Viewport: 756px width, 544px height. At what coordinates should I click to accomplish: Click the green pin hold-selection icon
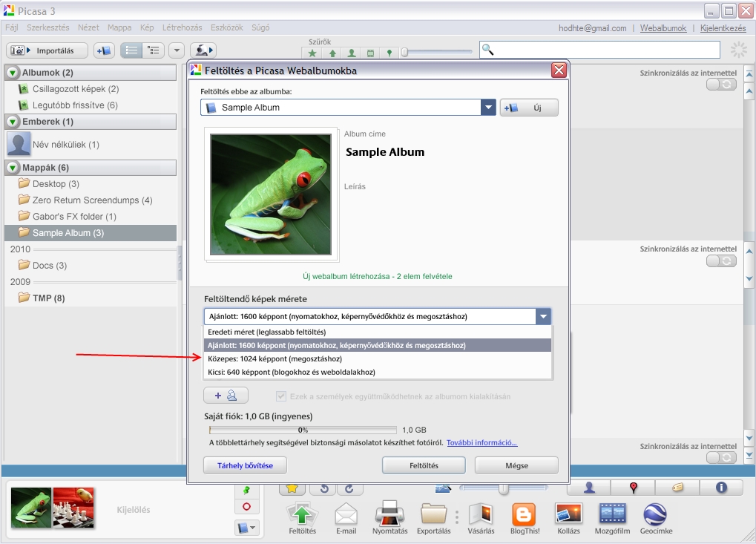246,491
